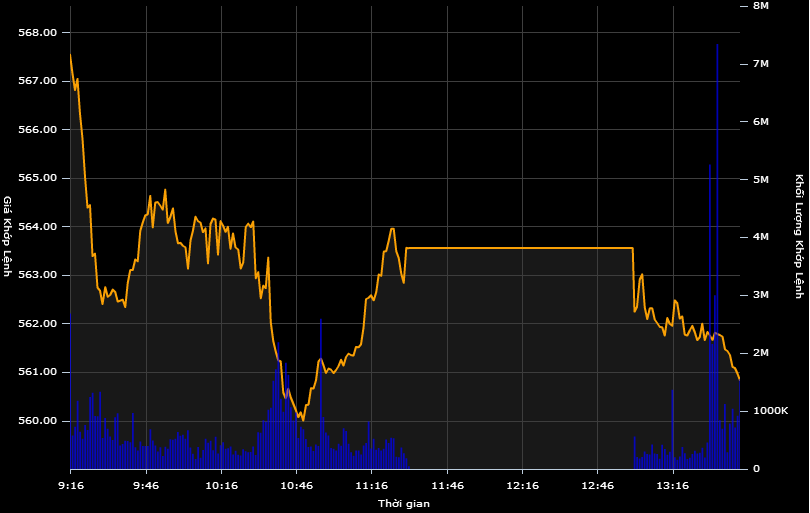This screenshot has height=513, width=810.
Task: Select the 13:16 time axis label
Action: [672, 485]
